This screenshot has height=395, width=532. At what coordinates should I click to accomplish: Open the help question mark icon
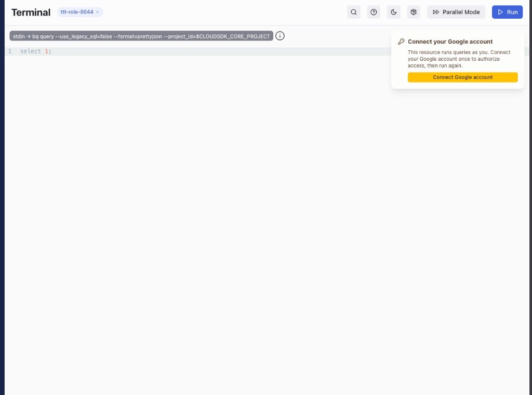(x=374, y=12)
